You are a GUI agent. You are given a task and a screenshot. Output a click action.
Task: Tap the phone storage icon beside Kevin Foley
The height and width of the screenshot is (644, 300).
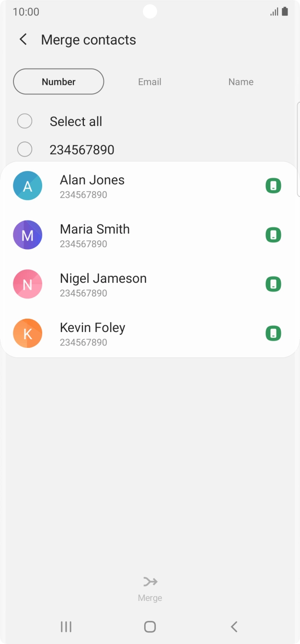(273, 333)
